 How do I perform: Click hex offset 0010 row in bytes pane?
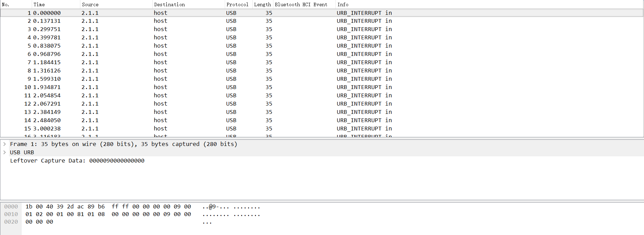(x=11, y=214)
